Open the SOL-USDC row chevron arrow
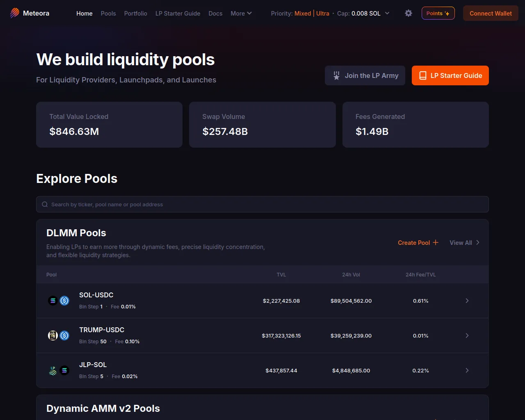525x420 pixels. 467,301
